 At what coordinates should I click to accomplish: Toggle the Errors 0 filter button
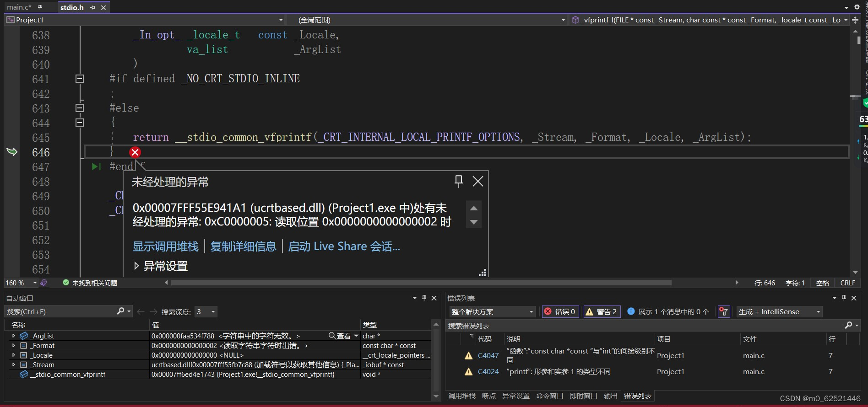click(x=560, y=312)
